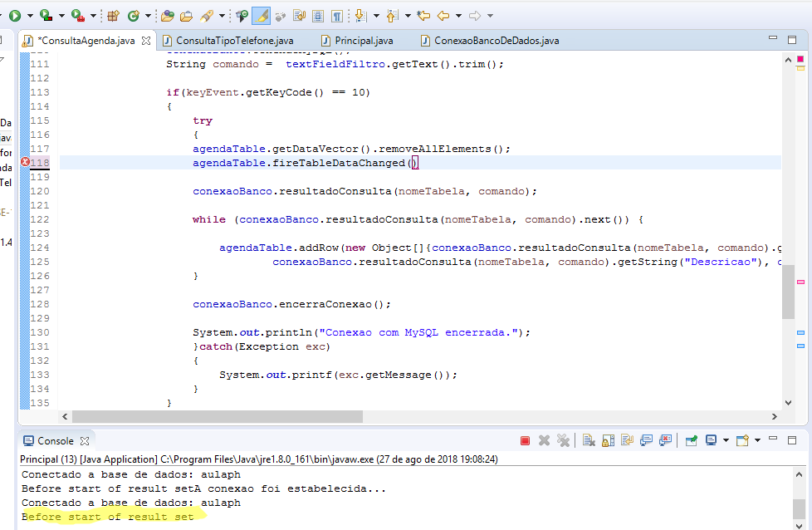Click the Back navigation arrow in toolbar

(x=443, y=16)
